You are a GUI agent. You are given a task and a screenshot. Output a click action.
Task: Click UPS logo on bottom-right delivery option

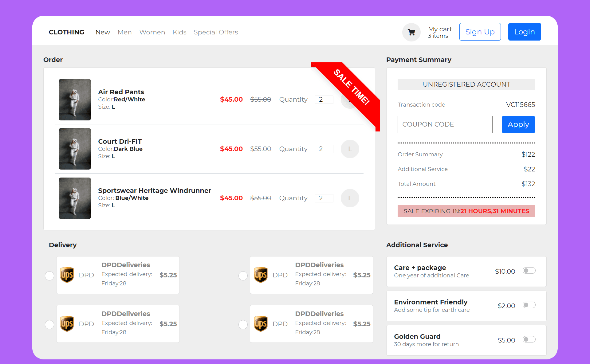[x=261, y=324]
